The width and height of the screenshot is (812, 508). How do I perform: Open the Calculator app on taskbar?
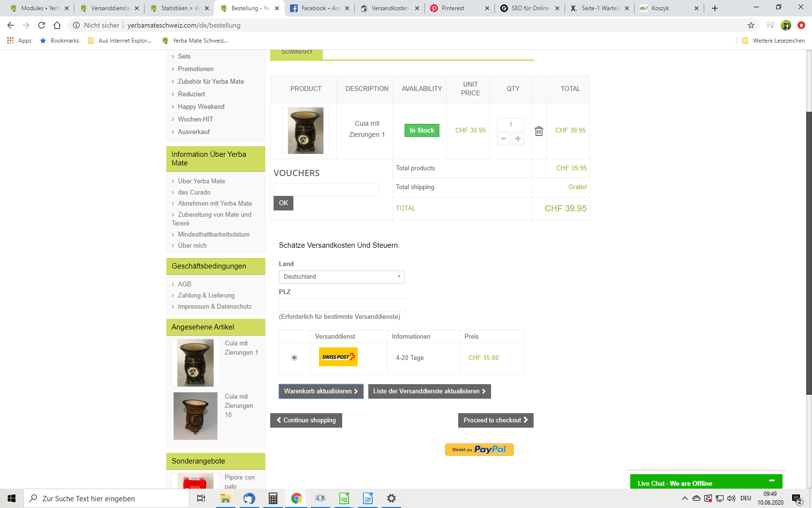click(273, 498)
